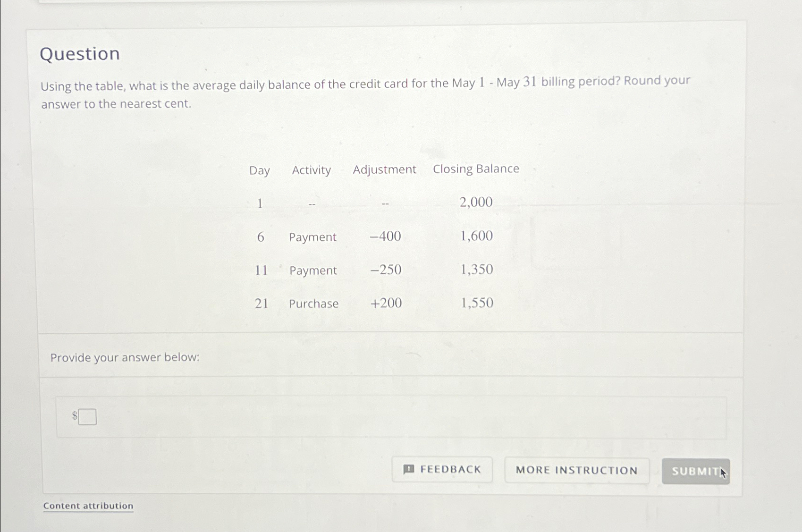Click the SUBMIT button
The image size is (802, 532).
pyautogui.click(x=694, y=471)
